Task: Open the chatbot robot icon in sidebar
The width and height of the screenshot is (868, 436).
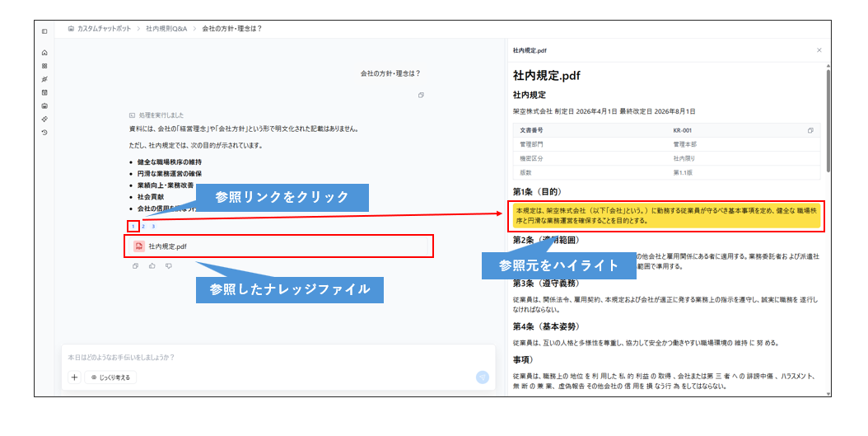Action: pos(44,105)
